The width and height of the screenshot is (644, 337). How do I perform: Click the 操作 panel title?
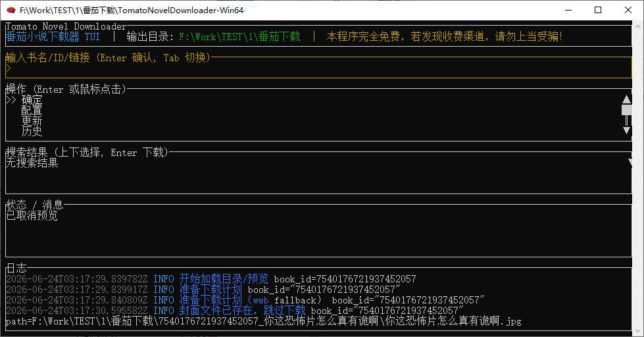[x=66, y=89]
